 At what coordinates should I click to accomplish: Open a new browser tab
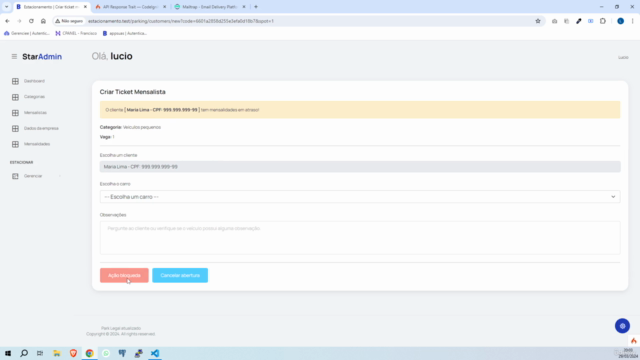point(256,7)
